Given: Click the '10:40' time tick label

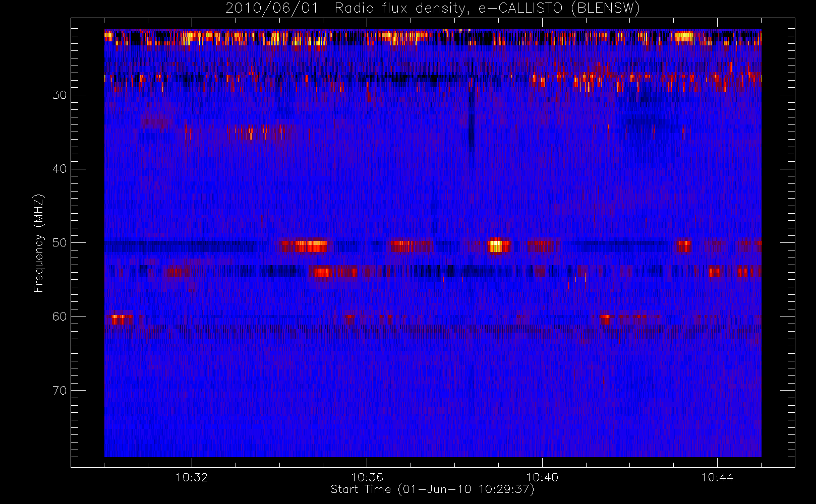Looking at the screenshot, I should [x=542, y=477].
